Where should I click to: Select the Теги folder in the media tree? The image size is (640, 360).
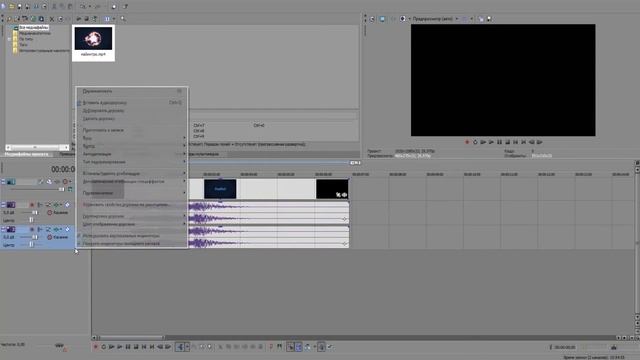24,45
